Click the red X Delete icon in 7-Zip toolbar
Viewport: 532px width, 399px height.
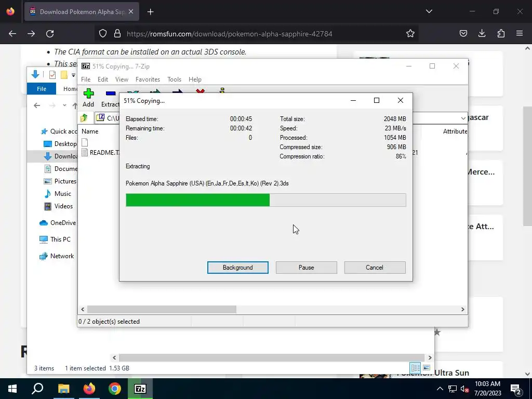pyautogui.click(x=200, y=91)
